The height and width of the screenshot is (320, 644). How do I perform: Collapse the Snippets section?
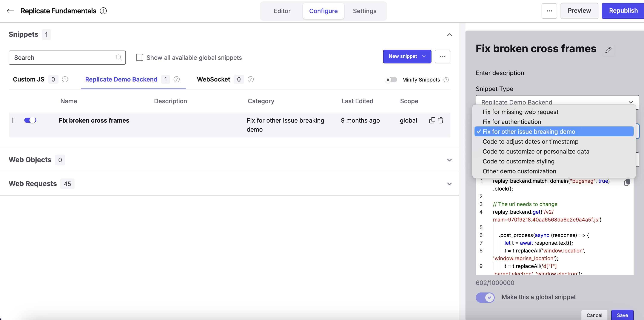coord(449,34)
